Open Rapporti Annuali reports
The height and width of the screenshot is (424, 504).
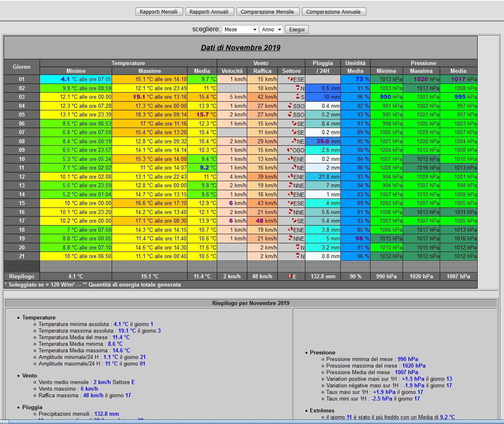pyautogui.click(x=209, y=12)
